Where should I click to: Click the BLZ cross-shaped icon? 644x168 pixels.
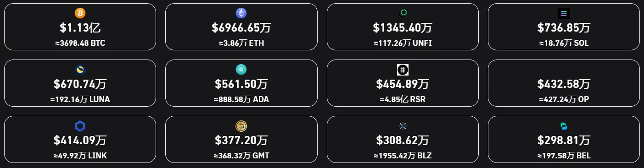(x=403, y=126)
